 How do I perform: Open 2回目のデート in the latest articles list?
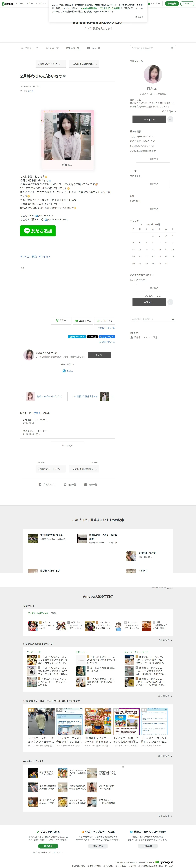(x=142, y=136)
